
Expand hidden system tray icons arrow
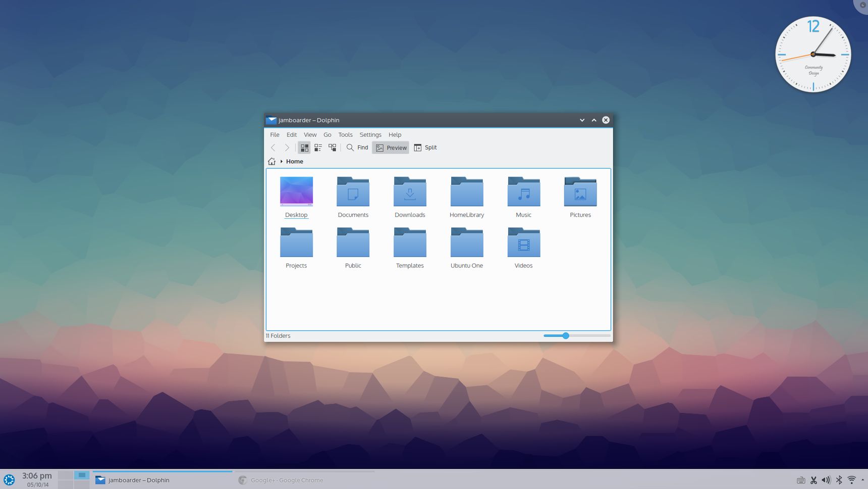tap(862, 479)
